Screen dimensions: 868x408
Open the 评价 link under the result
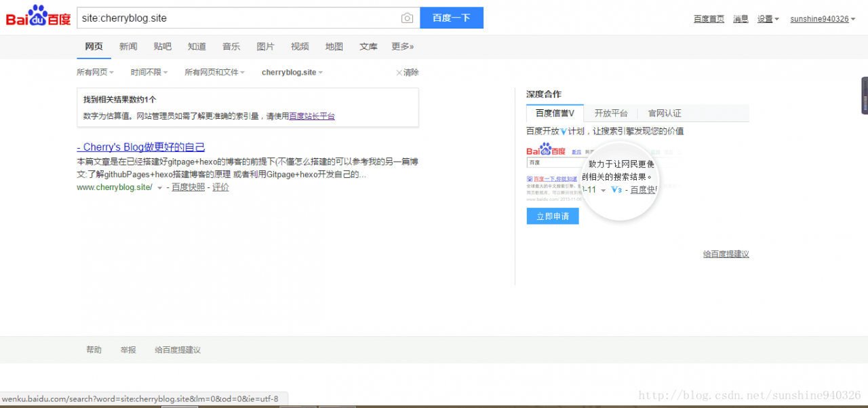point(220,187)
